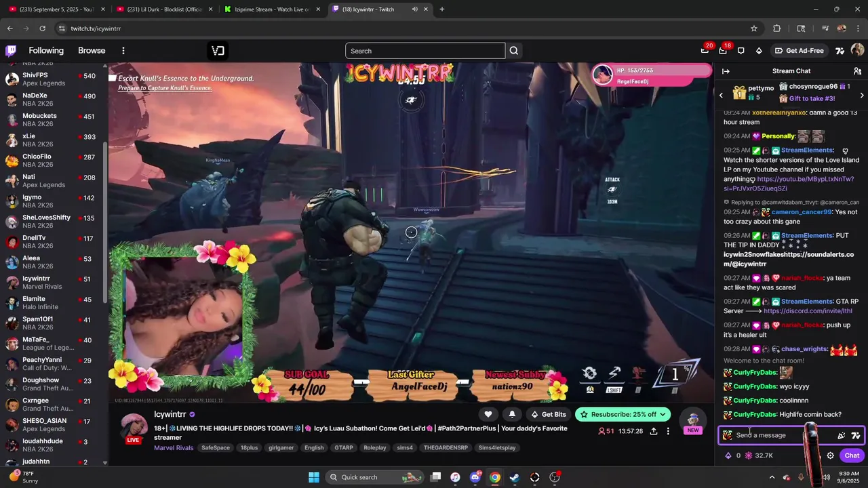Collapse the Stream Chat panel

726,71
